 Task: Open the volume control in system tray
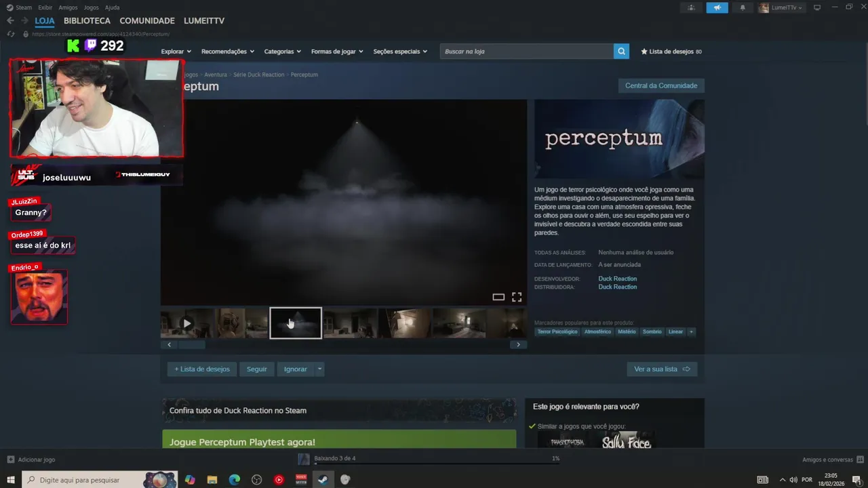pyautogui.click(x=793, y=480)
